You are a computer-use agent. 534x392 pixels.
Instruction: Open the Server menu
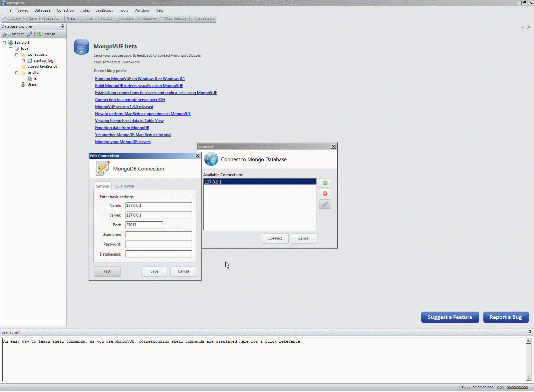point(23,10)
